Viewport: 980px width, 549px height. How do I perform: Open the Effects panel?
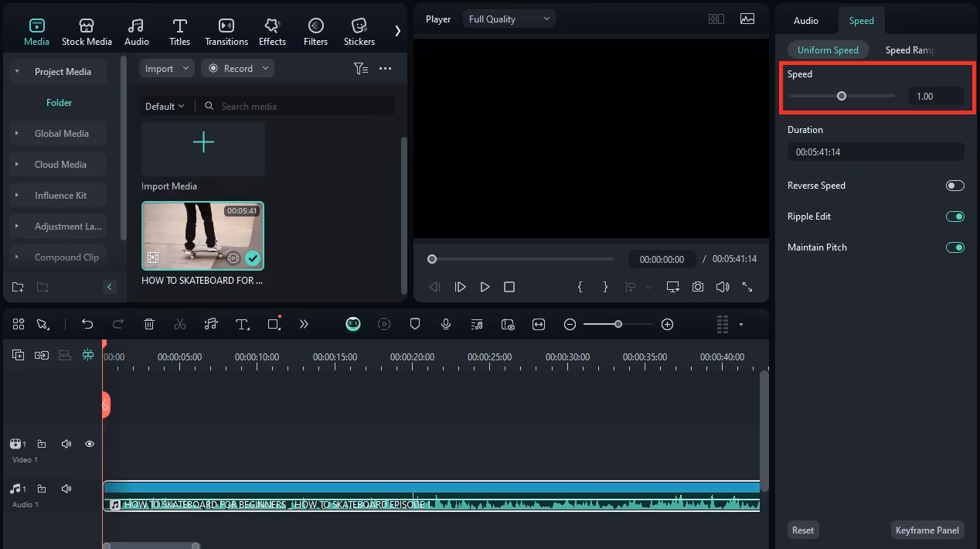(272, 32)
